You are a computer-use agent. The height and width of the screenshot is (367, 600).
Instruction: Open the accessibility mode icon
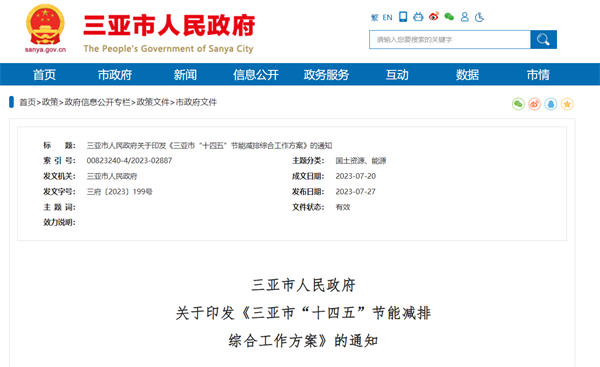[x=479, y=17]
